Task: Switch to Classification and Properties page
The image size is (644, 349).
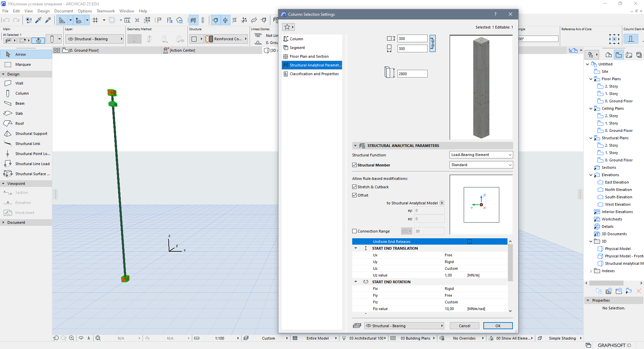Action: [314, 74]
